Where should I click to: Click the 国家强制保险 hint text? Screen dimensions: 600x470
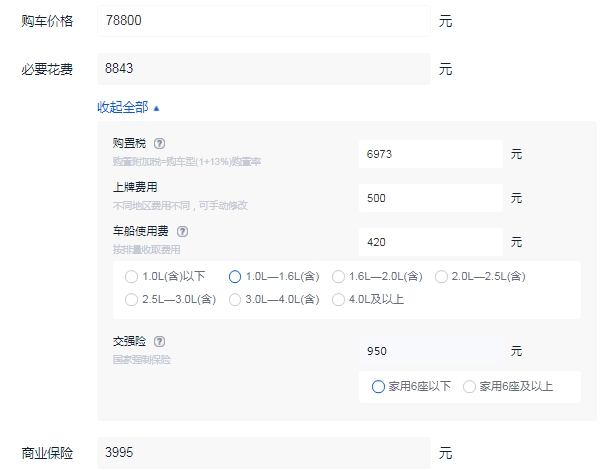click(142, 360)
